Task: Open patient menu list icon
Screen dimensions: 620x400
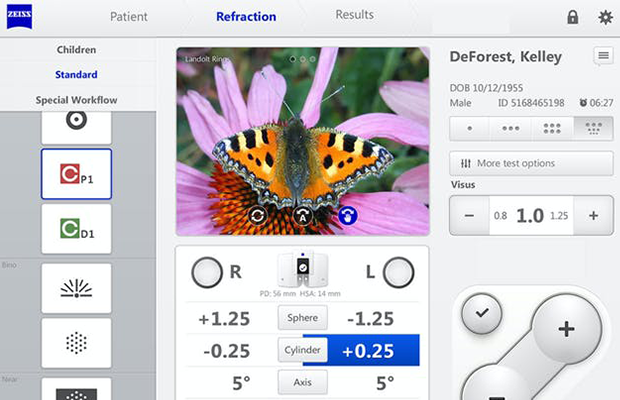Action: coord(603,56)
